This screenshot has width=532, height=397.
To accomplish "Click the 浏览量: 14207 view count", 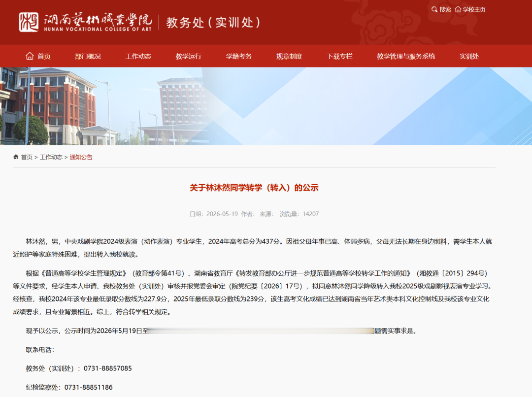I will coord(299,214).
